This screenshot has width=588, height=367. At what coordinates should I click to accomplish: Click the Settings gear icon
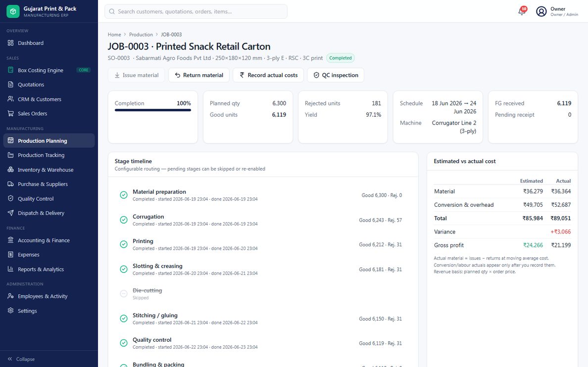(x=10, y=311)
